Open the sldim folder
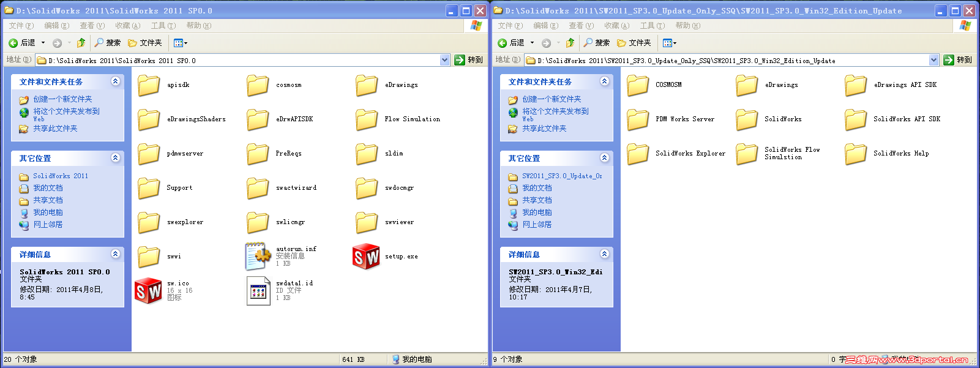The width and height of the screenshot is (980, 368). 367,154
